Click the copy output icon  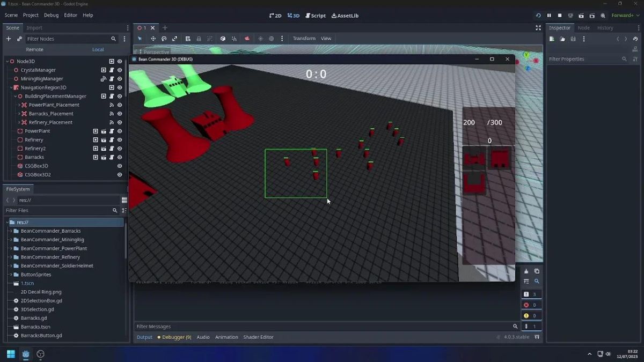(x=537, y=271)
